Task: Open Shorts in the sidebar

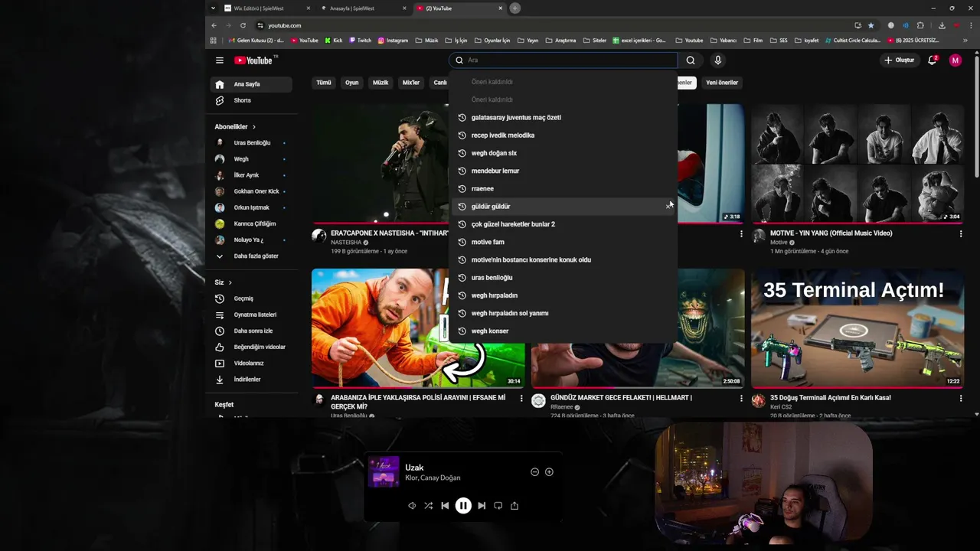Action: click(x=251, y=100)
